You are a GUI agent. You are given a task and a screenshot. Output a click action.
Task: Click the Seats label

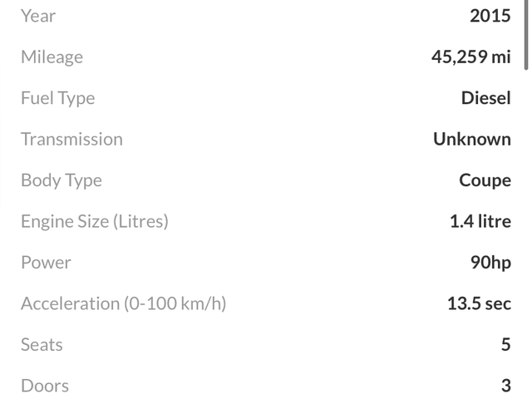point(42,344)
